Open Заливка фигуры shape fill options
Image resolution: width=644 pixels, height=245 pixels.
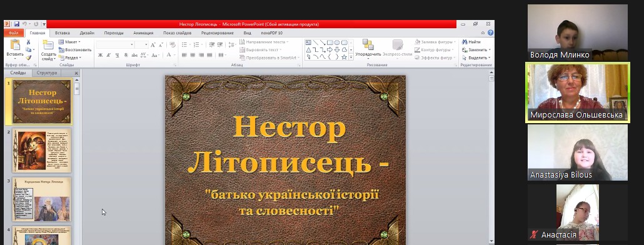click(x=435, y=42)
